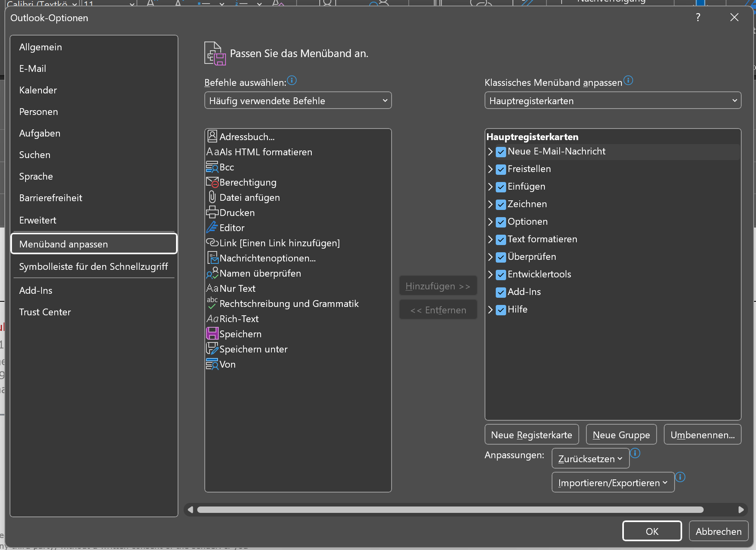Expand the Optionen tree node
Screen dimensions: 756x550
coord(491,222)
